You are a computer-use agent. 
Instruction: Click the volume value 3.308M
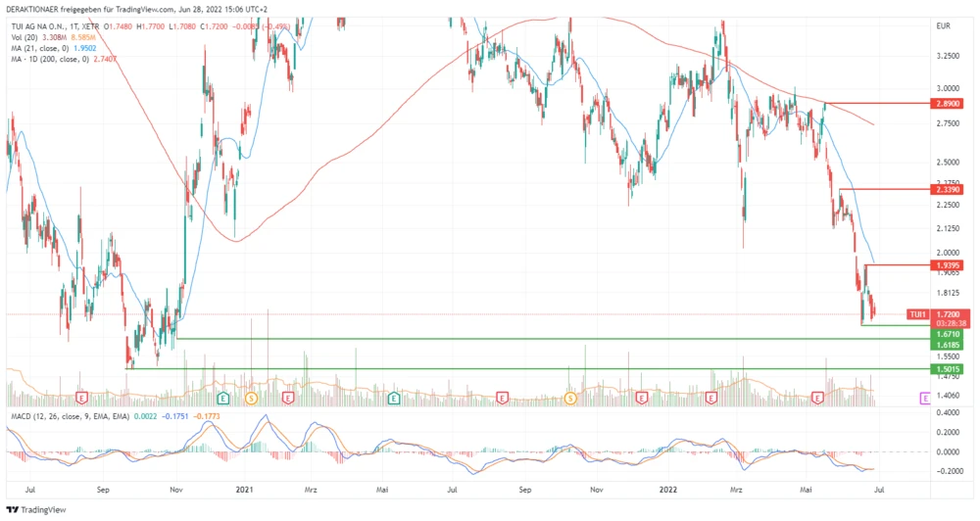pos(54,38)
